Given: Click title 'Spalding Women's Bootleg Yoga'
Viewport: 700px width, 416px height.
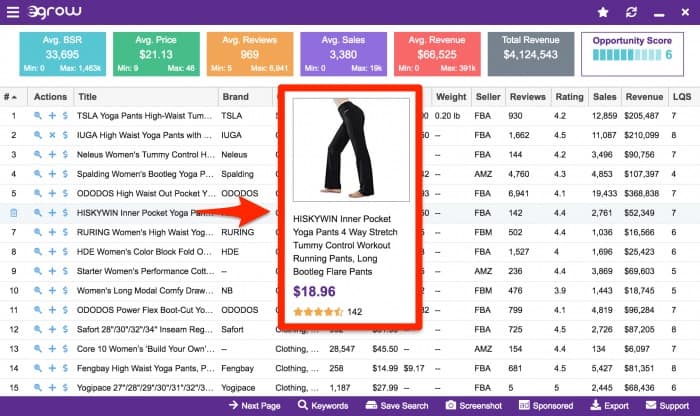Looking at the screenshot, I should [x=145, y=174].
